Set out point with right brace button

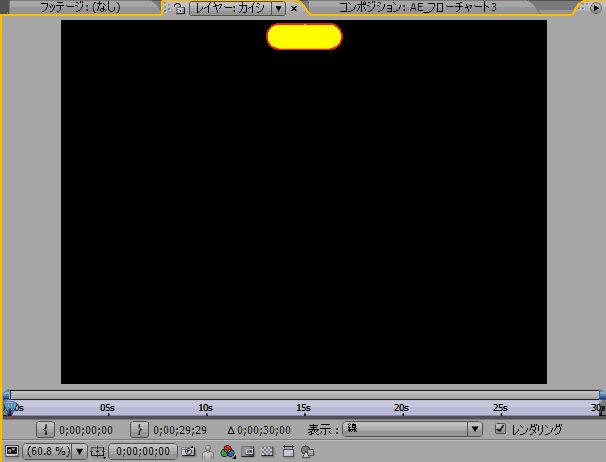point(140,430)
